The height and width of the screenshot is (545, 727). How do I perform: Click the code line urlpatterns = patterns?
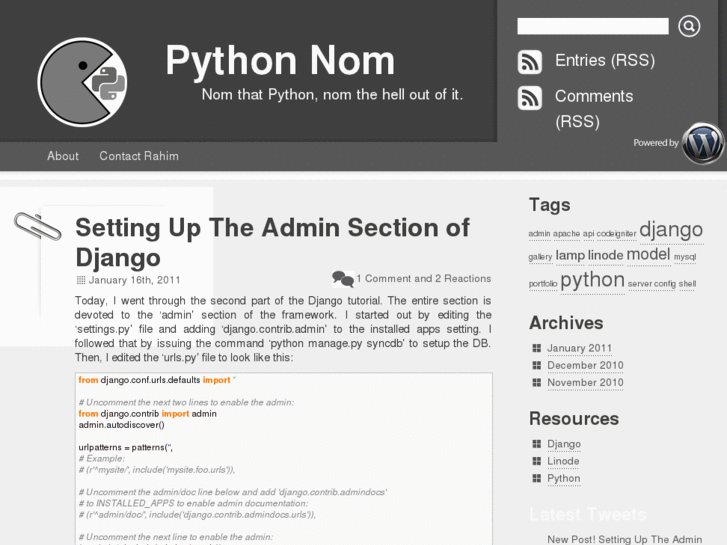point(125,448)
